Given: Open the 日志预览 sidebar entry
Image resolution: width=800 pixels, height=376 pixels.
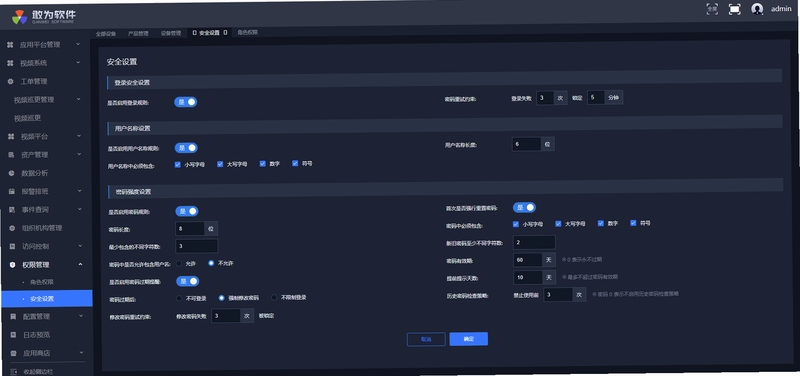Looking at the screenshot, I should (x=37, y=335).
